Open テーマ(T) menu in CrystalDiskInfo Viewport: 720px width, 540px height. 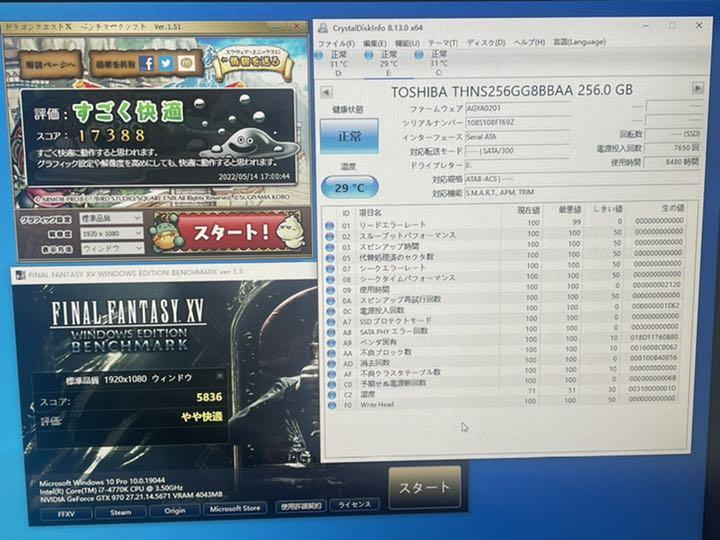coord(443,43)
